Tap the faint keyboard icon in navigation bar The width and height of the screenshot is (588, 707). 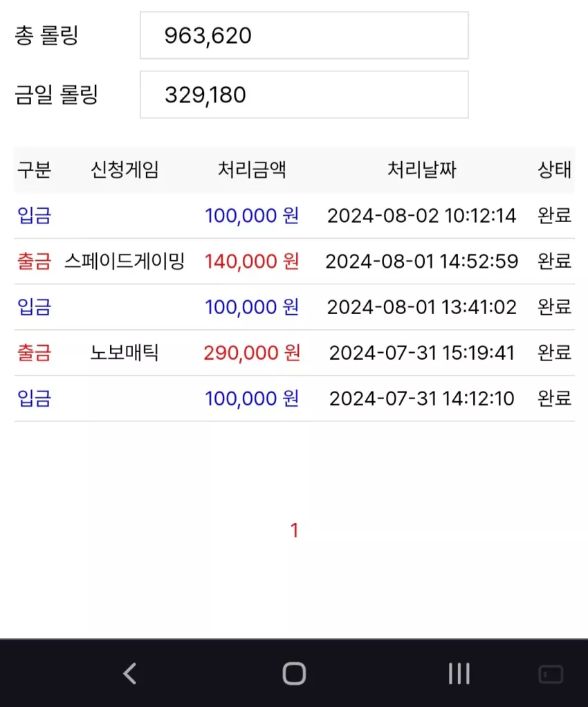point(551,674)
